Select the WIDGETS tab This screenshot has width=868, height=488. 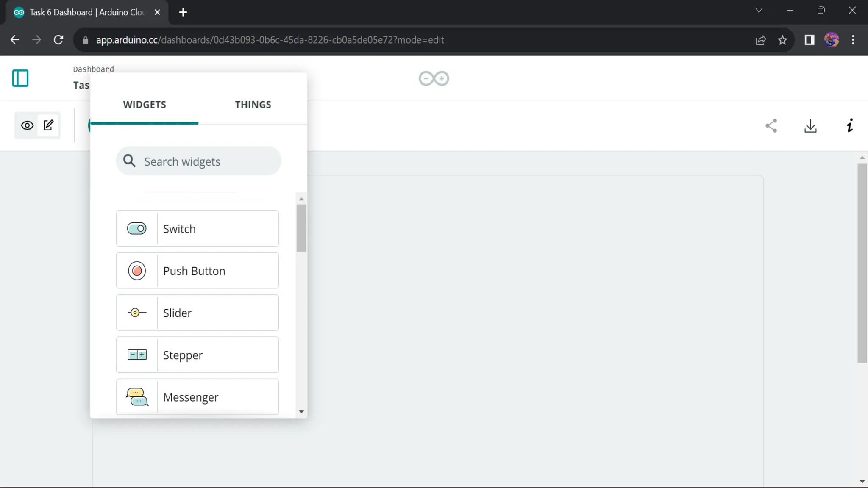145,105
